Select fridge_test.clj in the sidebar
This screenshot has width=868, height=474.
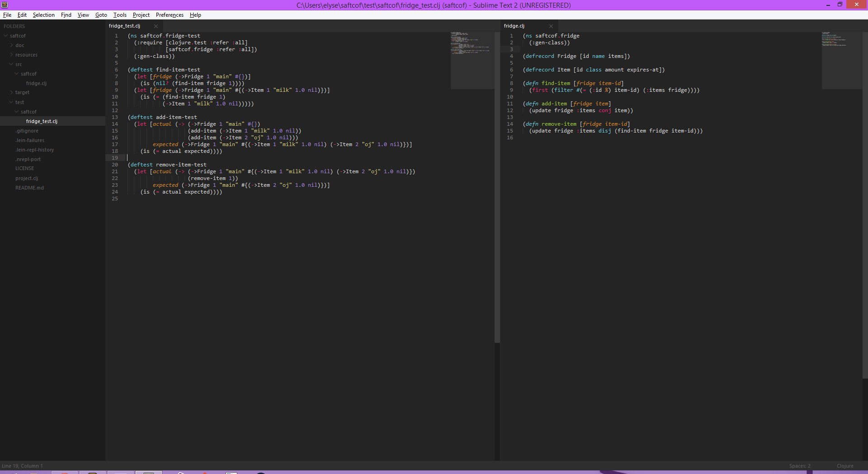click(x=42, y=121)
